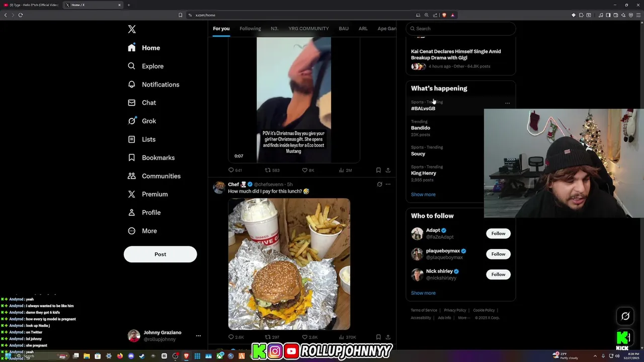Open the Premium page

(x=147, y=194)
